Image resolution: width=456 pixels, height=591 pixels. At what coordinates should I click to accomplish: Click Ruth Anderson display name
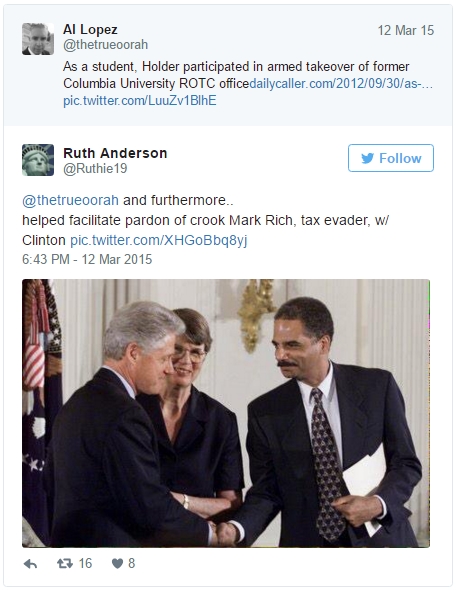115,153
